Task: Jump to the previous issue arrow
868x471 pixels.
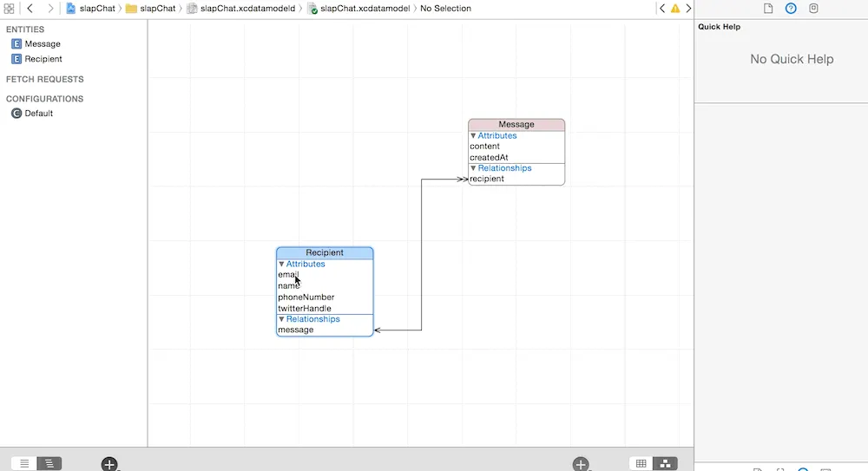Action: coord(662,9)
